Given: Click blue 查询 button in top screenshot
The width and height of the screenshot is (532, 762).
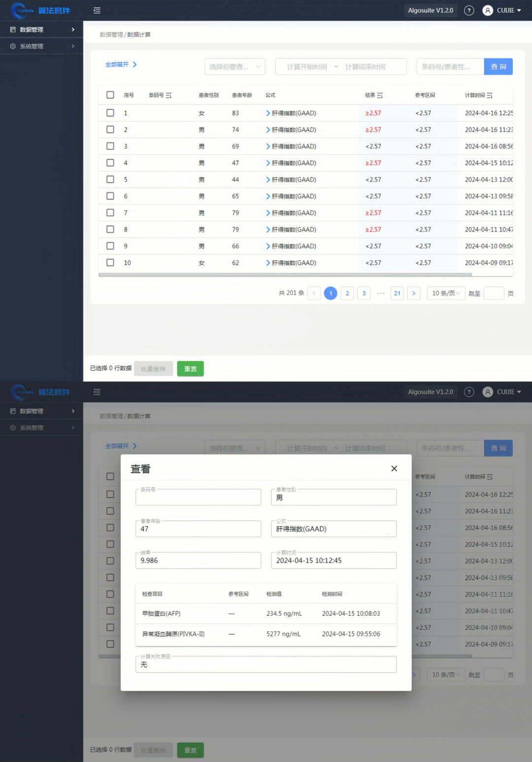Looking at the screenshot, I should click(x=499, y=67).
